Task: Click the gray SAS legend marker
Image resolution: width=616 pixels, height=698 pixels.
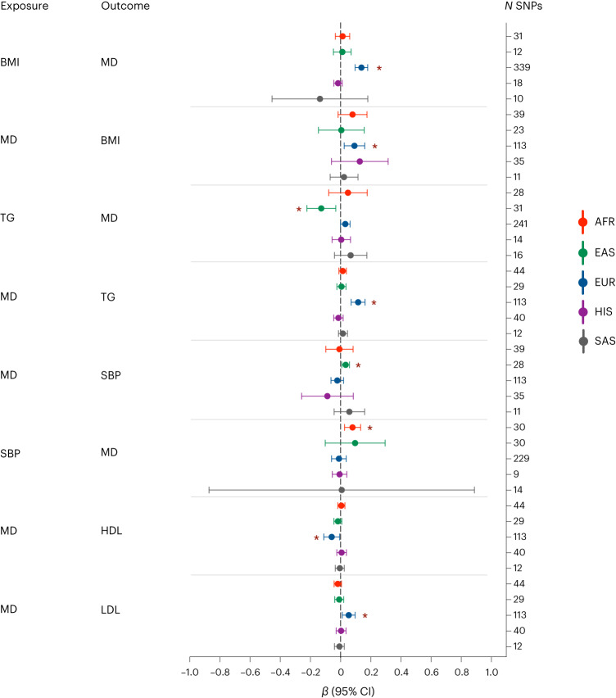Action: click(x=582, y=341)
